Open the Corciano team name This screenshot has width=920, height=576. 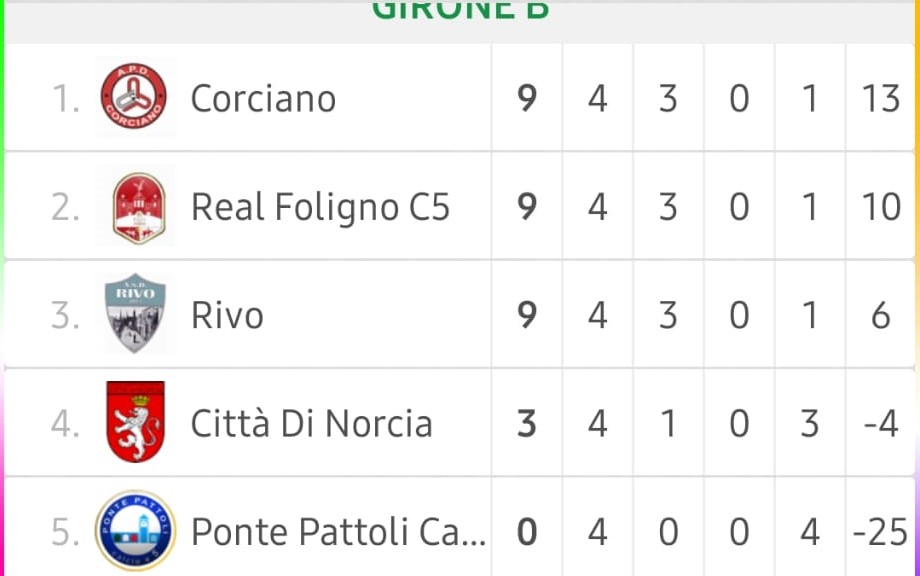(263, 99)
